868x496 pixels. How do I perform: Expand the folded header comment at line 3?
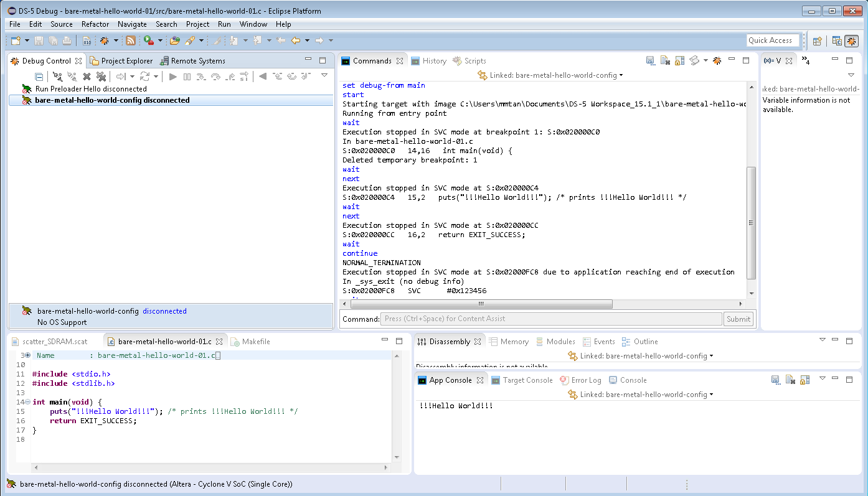tap(28, 355)
